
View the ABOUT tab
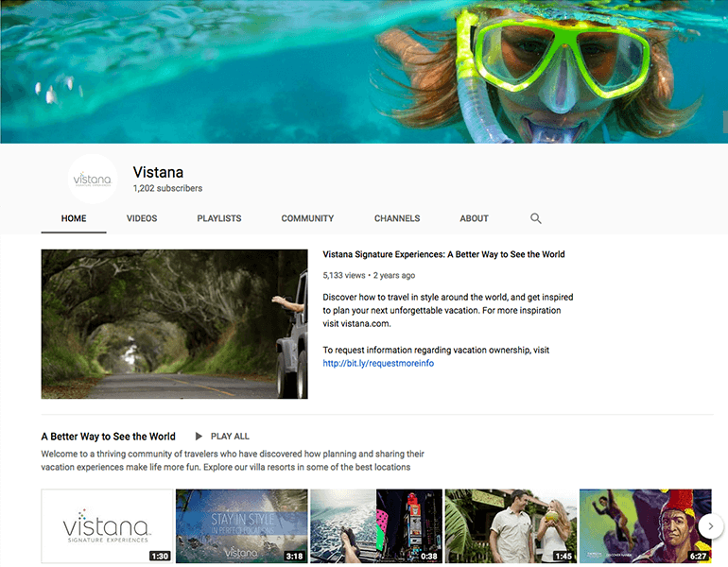pos(474,218)
